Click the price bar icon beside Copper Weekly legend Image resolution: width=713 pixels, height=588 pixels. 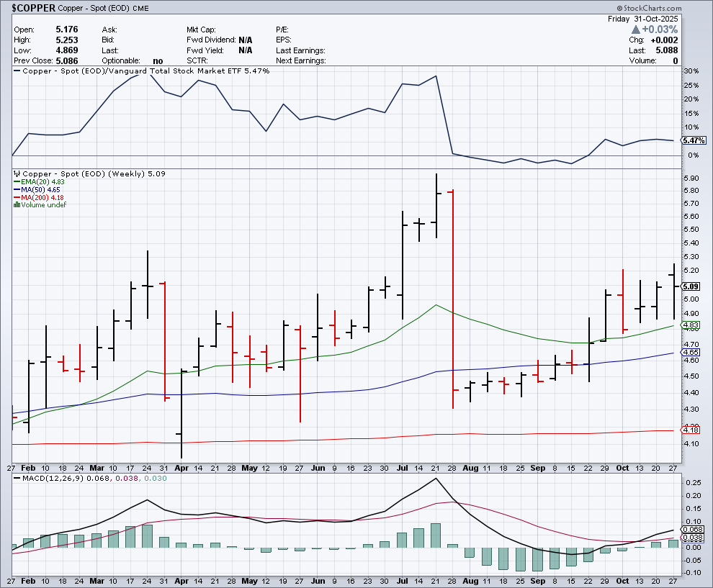[17, 173]
